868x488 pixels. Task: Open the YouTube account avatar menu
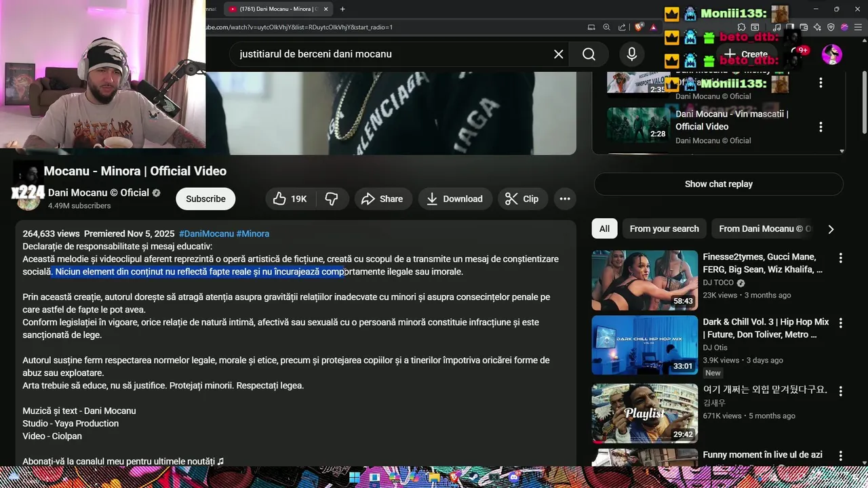[x=831, y=54]
